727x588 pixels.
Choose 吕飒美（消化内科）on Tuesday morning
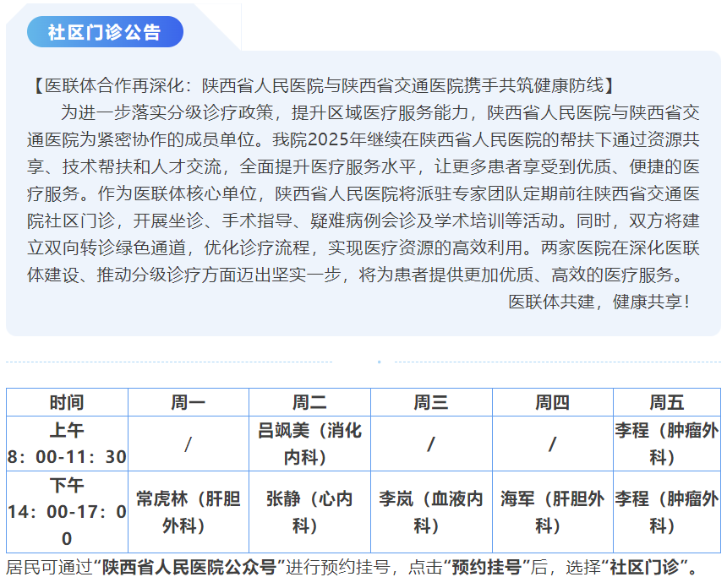tap(309, 444)
